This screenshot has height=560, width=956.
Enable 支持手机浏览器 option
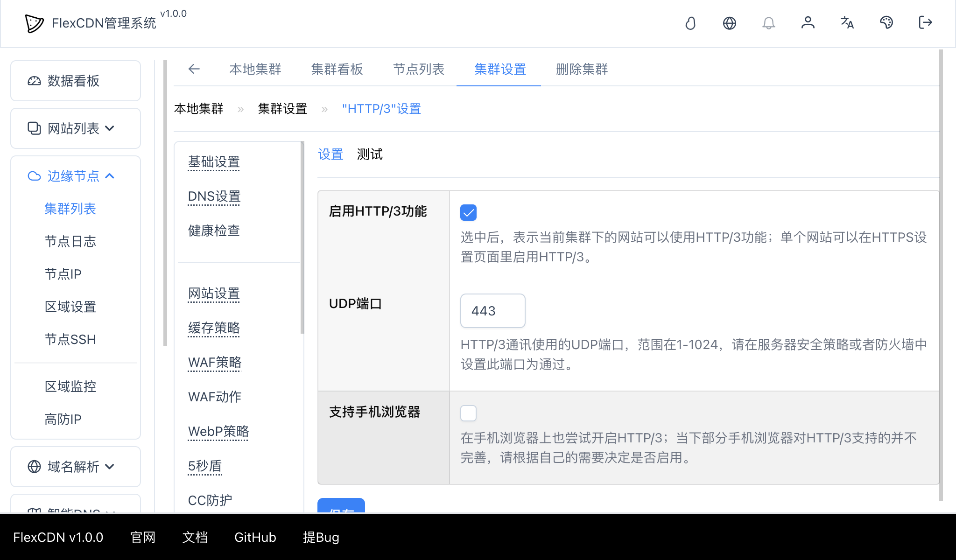click(468, 413)
